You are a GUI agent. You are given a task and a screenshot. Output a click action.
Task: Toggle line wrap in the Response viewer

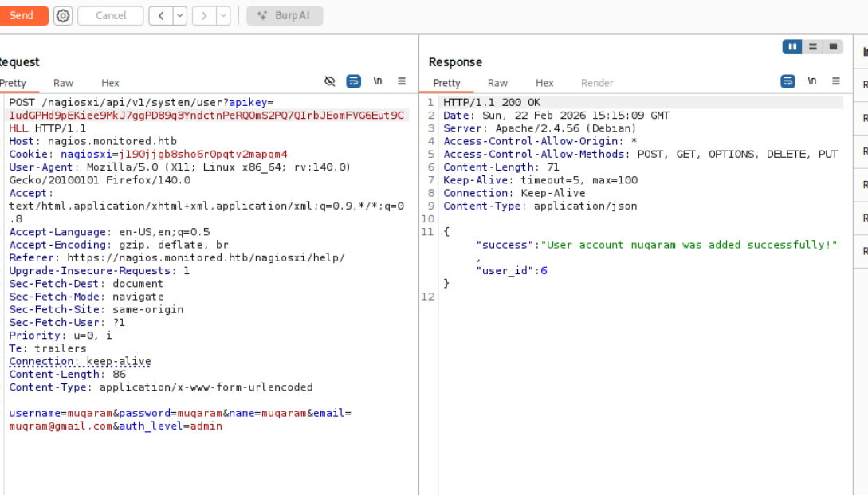point(787,81)
